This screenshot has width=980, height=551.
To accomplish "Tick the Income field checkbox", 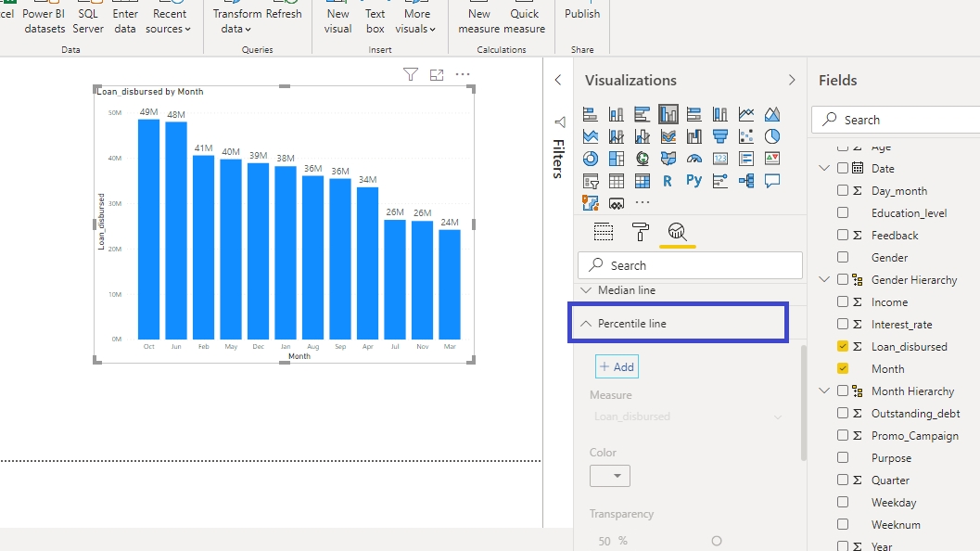I will click(843, 302).
